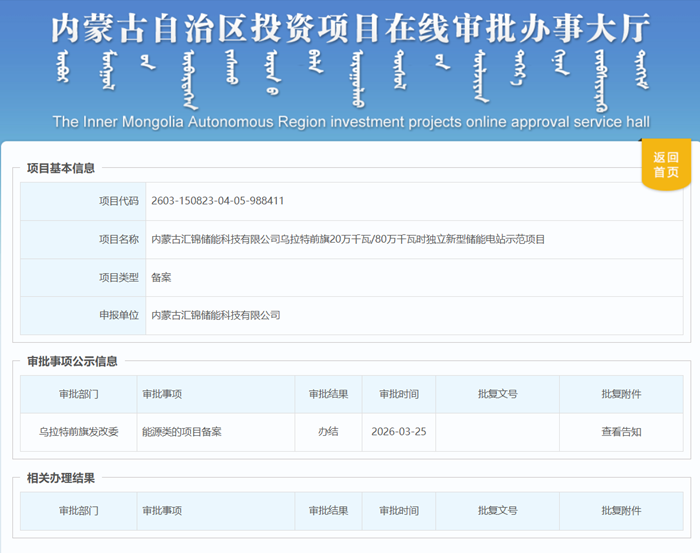
Task: Click the 备案 project type value
Action: (161, 277)
